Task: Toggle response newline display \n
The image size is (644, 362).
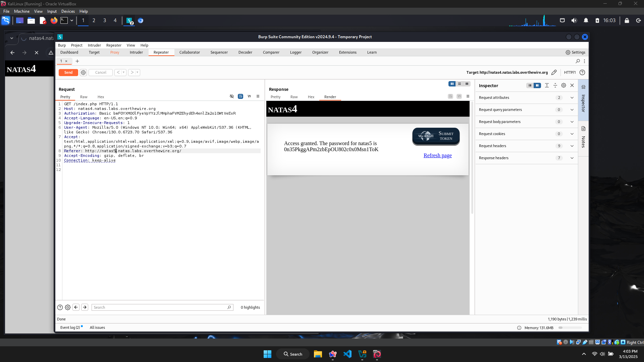Action: click(459, 96)
